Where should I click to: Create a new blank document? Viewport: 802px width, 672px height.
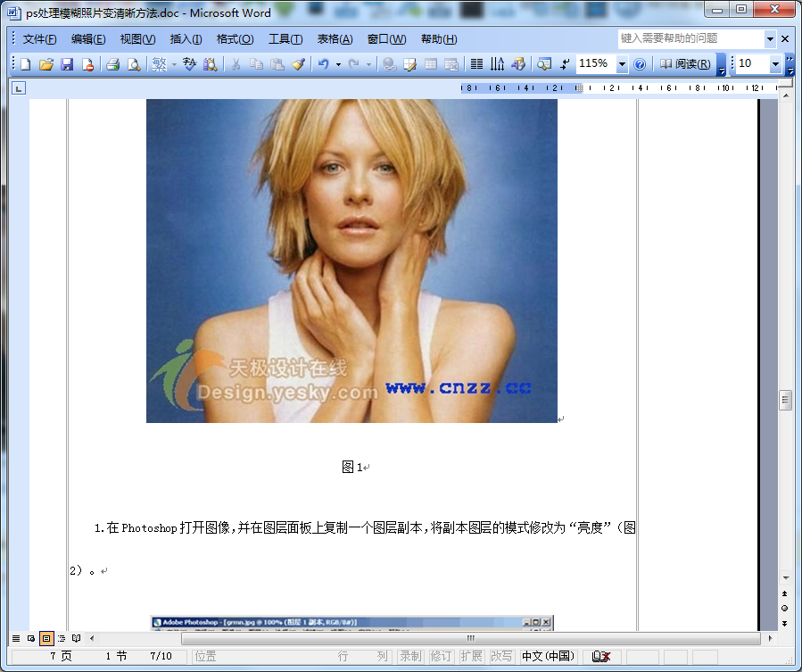[25, 64]
